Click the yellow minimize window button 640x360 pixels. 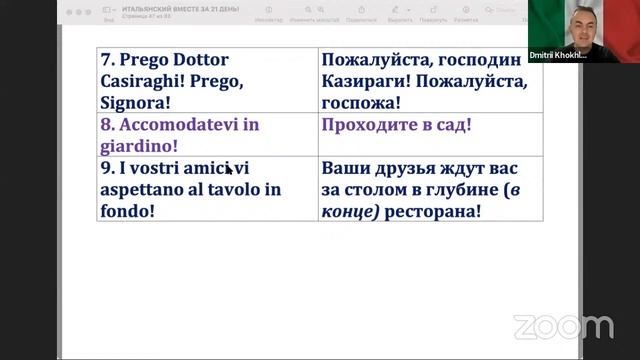pos(79,12)
